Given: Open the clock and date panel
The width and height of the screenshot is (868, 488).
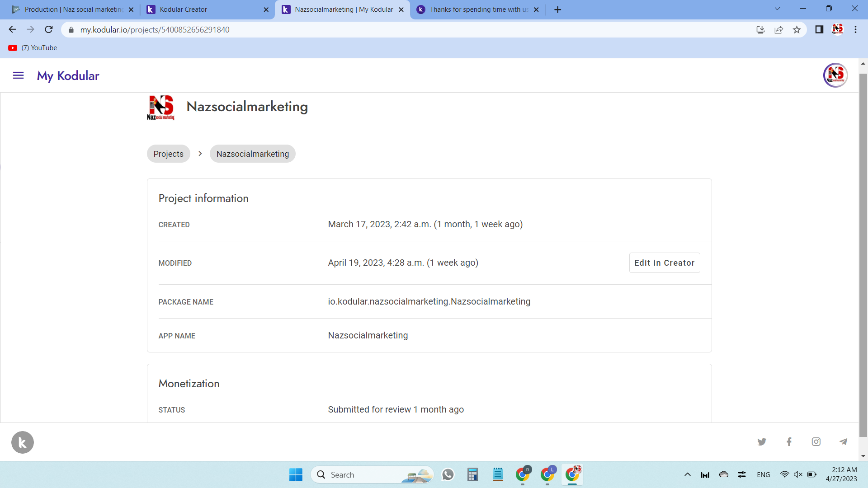Looking at the screenshot, I should click(x=841, y=475).
